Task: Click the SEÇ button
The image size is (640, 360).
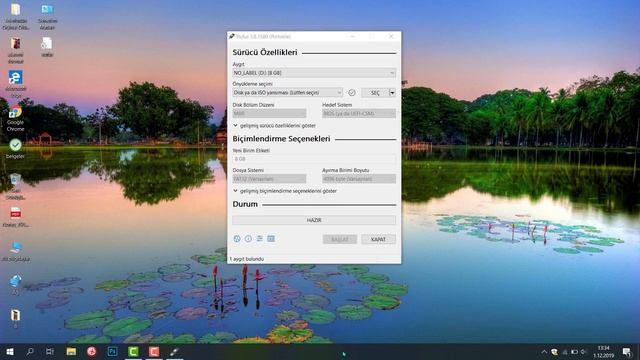Action: pos(375,93)
